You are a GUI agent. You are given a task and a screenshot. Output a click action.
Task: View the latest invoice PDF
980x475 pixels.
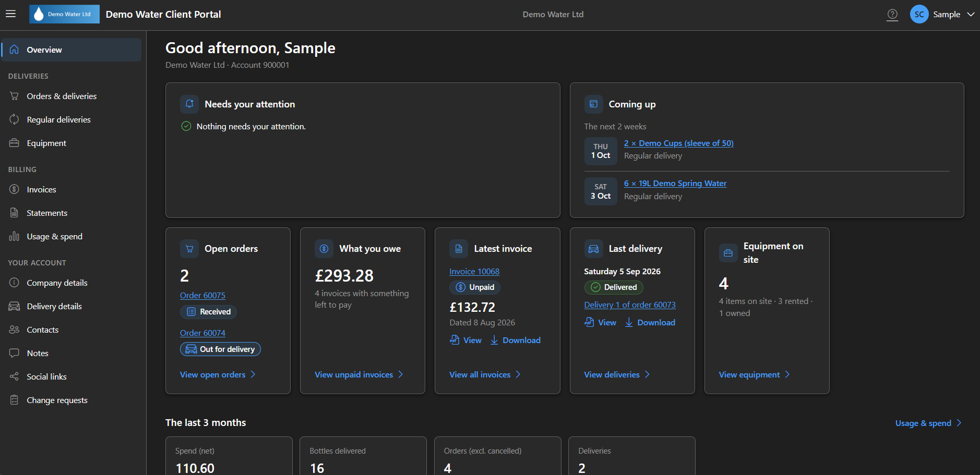pos(465,340)
